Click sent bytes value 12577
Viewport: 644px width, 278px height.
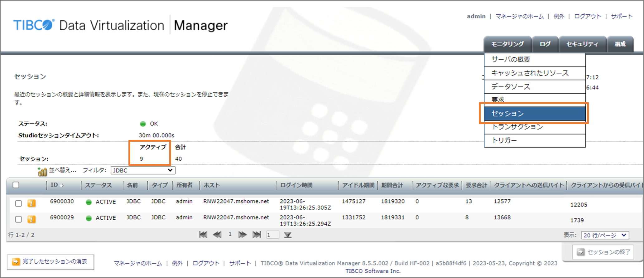(502, 202)
